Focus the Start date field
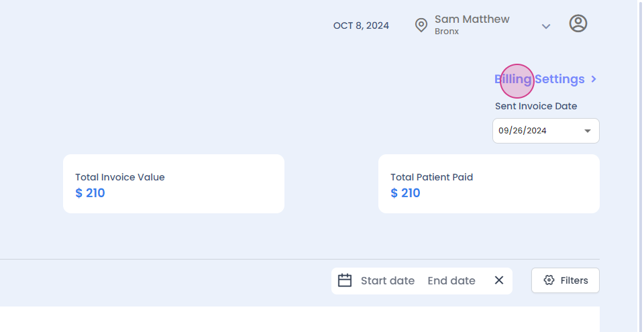This screenshot has width=644, height=332. click(x=388, y=280)
